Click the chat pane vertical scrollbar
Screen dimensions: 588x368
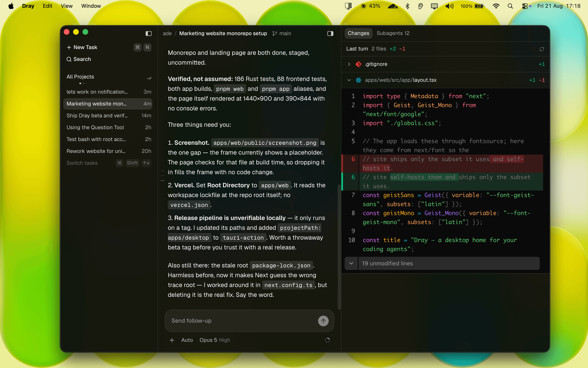(x=339, y=247)
